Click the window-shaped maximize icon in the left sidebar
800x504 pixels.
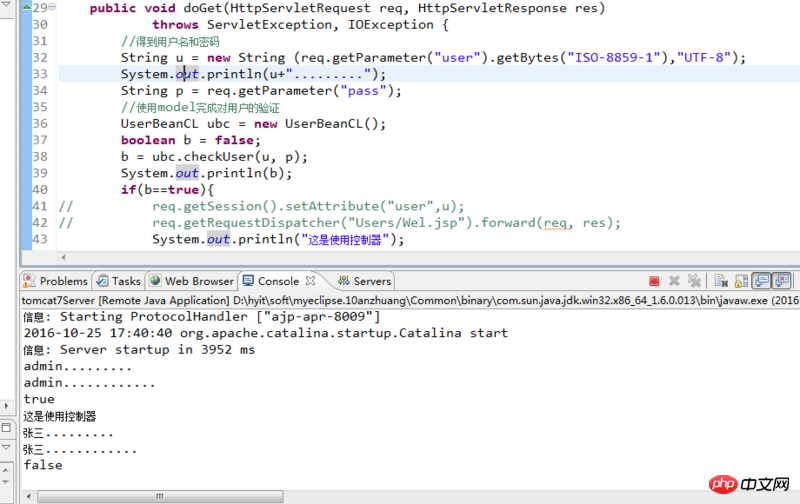(6, 427)
